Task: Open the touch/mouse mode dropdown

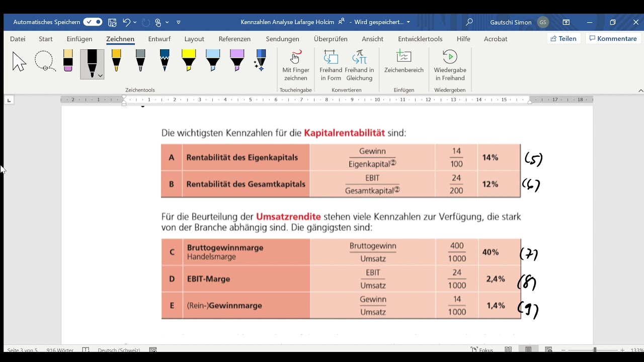Action: coord(167,22)
